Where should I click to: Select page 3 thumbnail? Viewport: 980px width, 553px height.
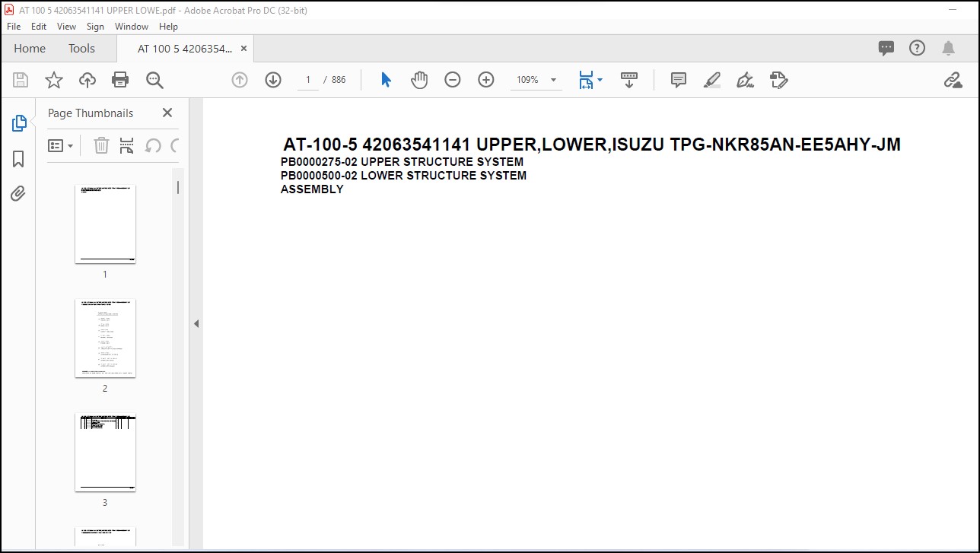105,453
